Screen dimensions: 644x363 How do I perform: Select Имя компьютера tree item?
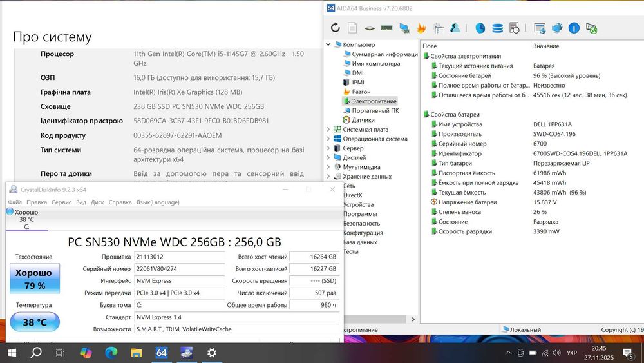point(372,63)
